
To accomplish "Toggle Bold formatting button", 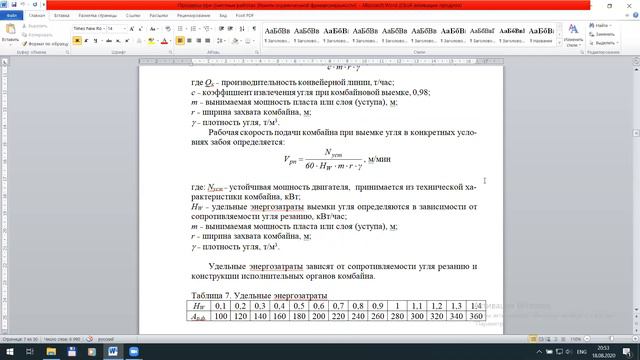I will click(77, 41).
